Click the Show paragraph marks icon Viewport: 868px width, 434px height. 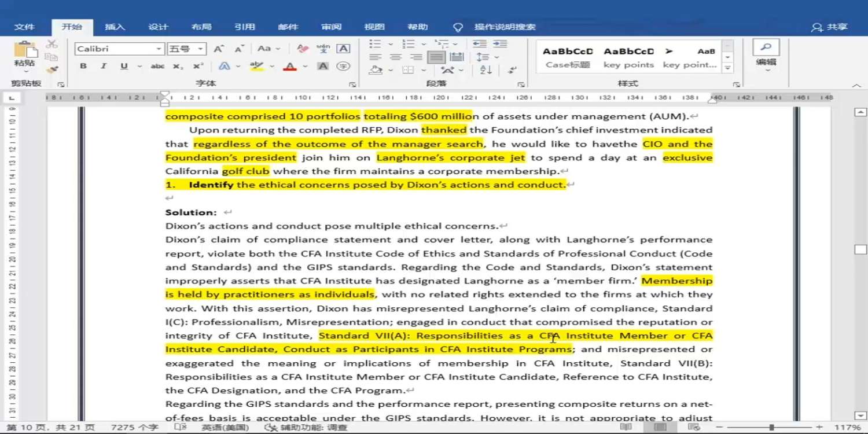coord(512,70)
